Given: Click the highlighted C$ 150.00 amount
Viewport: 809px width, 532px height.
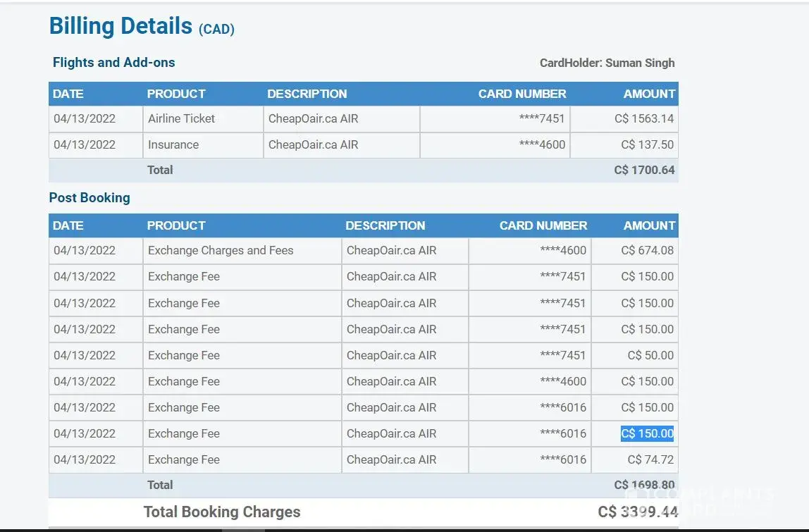Looking at the screenshot, I should 647,433.
